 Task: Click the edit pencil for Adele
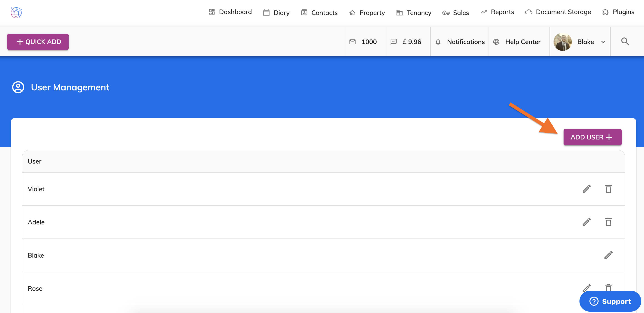(x=586, y=222)
